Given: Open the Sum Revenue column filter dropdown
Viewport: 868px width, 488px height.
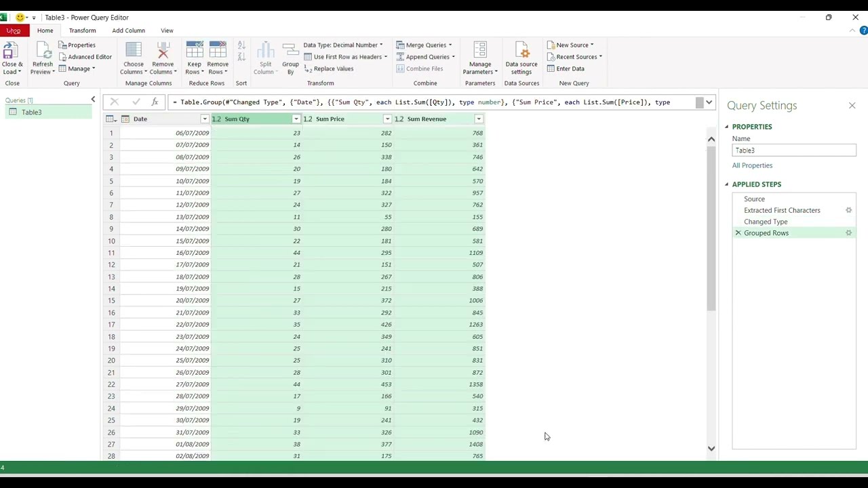Looking at the screenshot, I should (479, 119).
